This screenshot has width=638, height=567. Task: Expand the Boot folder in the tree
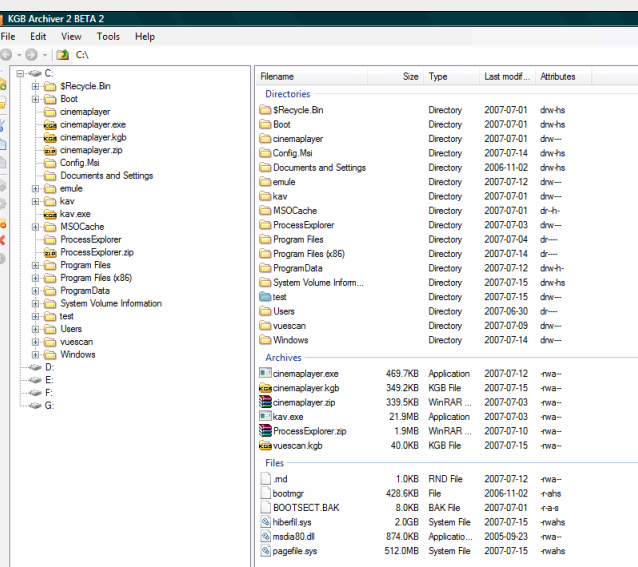[x=35, y=99]
